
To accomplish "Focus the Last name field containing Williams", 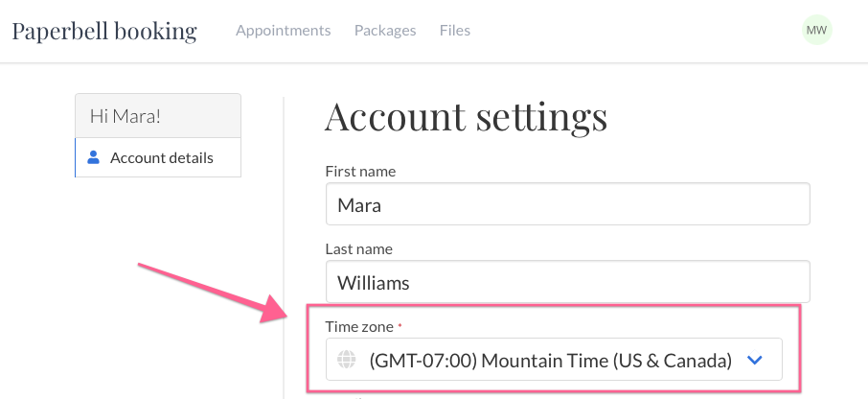I will pos(568,282).
